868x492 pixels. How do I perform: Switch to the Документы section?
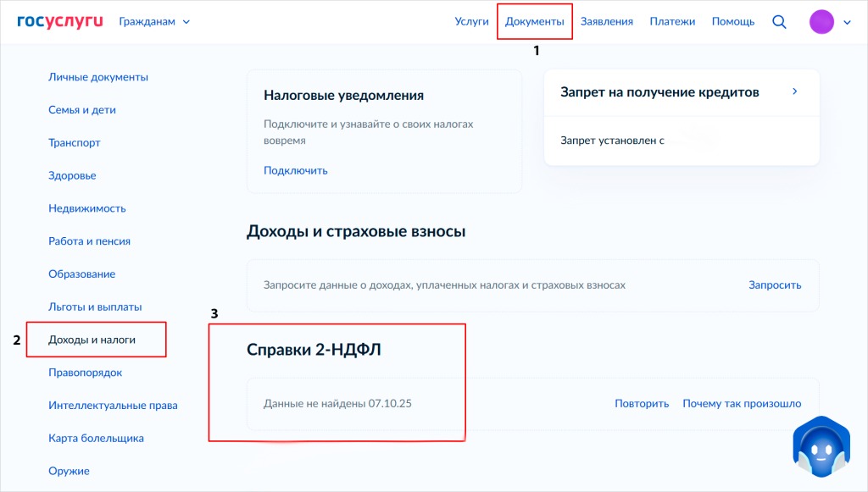534,22
